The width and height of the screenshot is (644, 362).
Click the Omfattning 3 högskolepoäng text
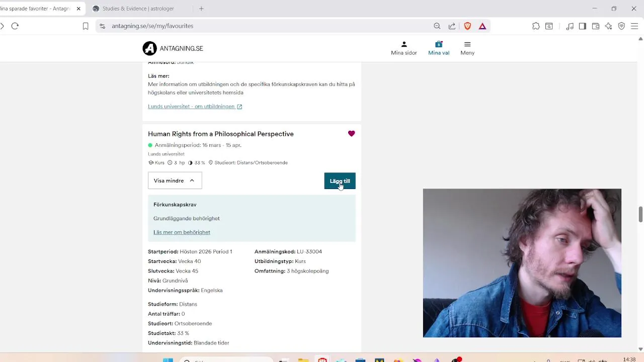point(292,271)
